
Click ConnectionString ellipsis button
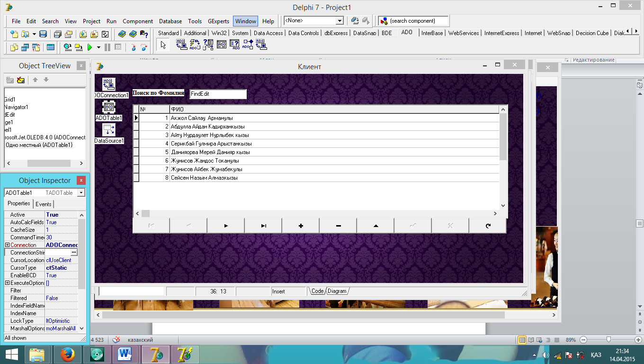(74, 253)
